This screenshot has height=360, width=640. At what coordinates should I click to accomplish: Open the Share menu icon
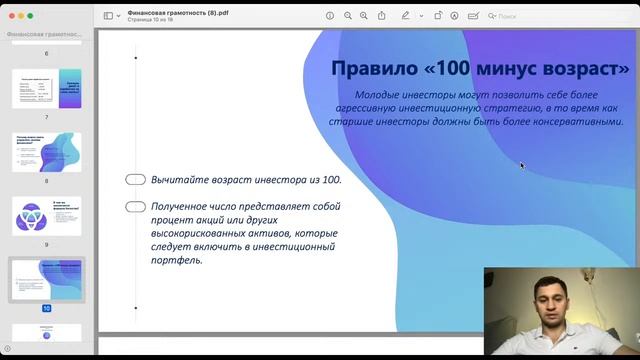[382, 16]
